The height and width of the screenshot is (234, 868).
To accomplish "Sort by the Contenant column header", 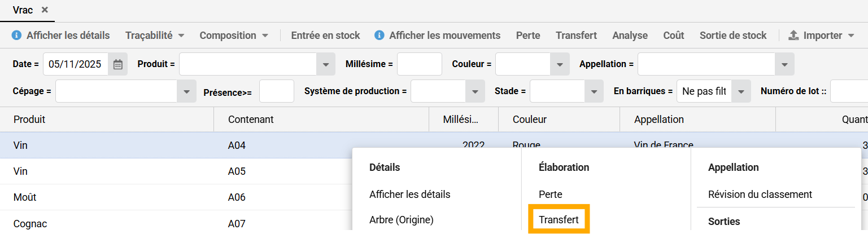I will click(x=251, y=120).
